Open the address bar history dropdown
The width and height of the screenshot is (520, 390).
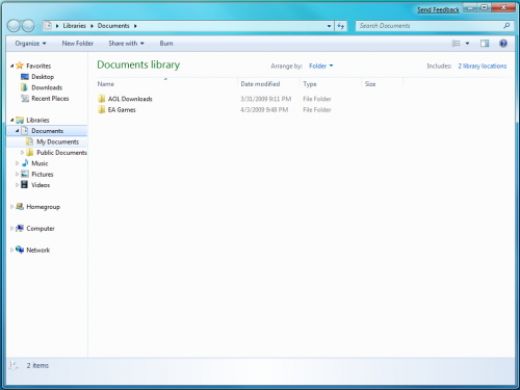[x=329, y=26]
